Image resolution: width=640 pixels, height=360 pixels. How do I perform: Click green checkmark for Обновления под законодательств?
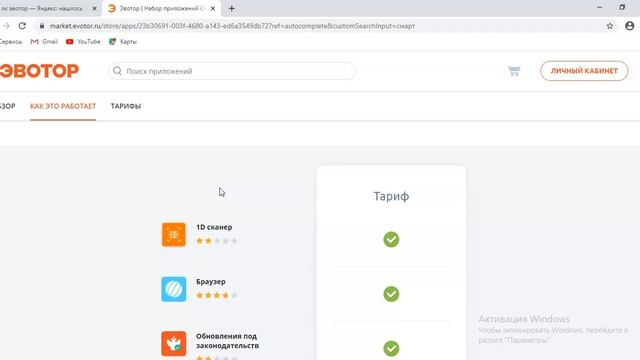391,348
